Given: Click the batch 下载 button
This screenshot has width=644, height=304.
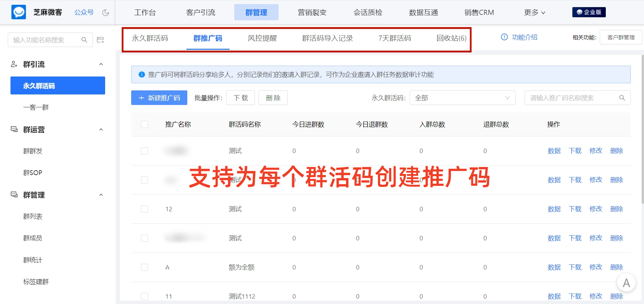Looking at the screenshot, I should (240, 98).
